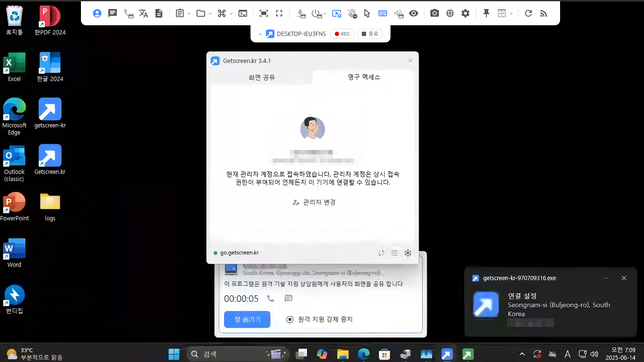Screen dimensions: 644x362
Task: Open the settings gear in Getscreen window
Action: click(408, 253)
